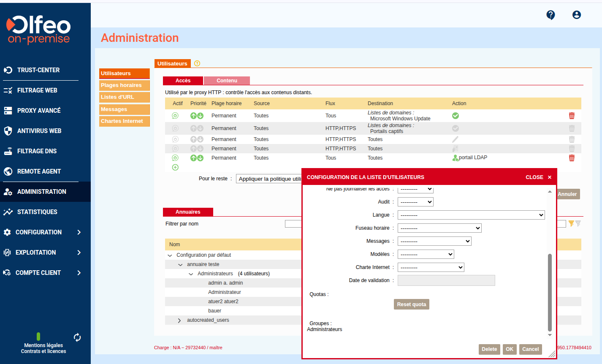Open the user account icon
This screenshot has width=602, height=364.
(x=577, y=15)
